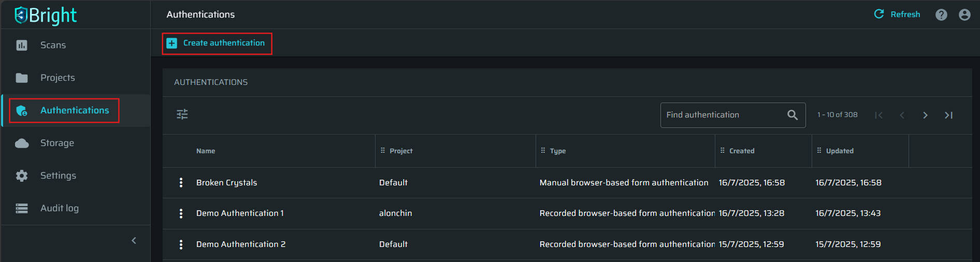Screen dimensions: 980x262
Task: Open the user account profile icon
Action: (x=964, y=14)
